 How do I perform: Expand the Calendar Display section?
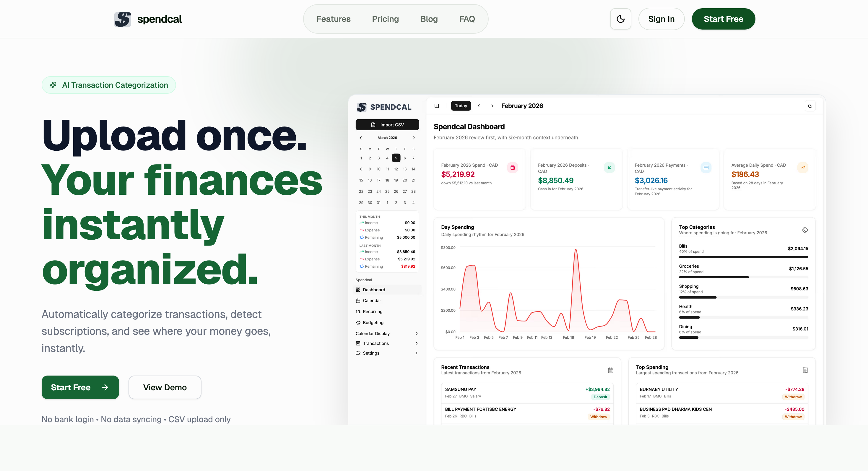387,334
